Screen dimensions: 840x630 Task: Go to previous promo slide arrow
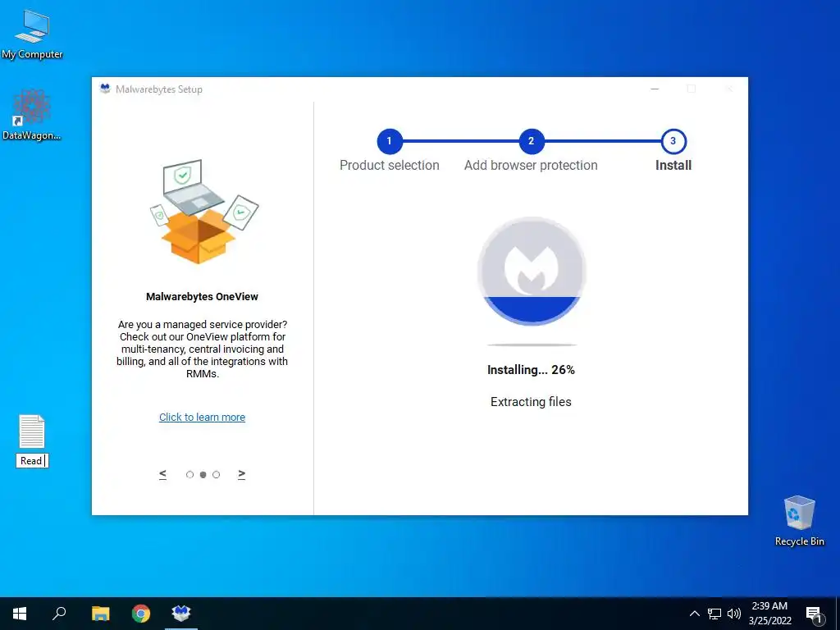tap(163, 474)
